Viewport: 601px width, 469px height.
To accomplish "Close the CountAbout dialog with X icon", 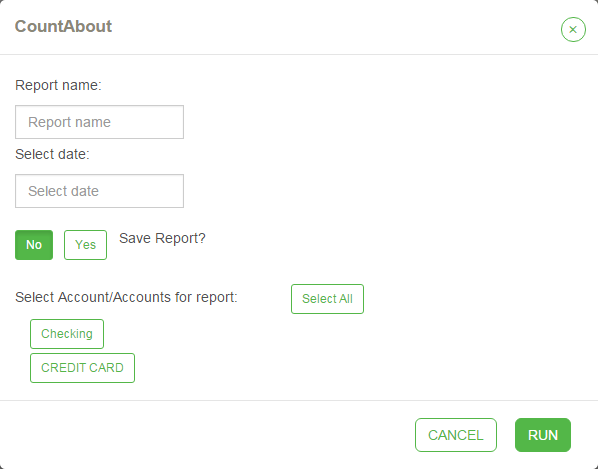I will [x=573, y=30].
